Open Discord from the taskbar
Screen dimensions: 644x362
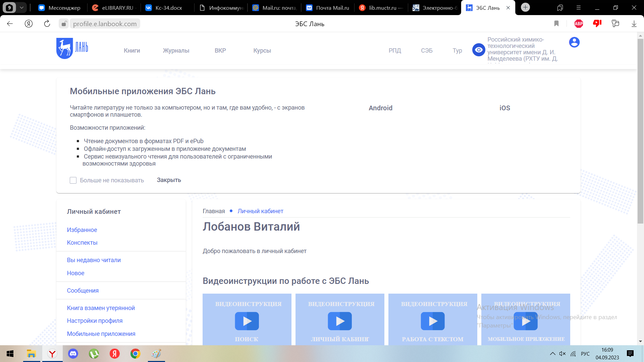(x=73, y=354)
